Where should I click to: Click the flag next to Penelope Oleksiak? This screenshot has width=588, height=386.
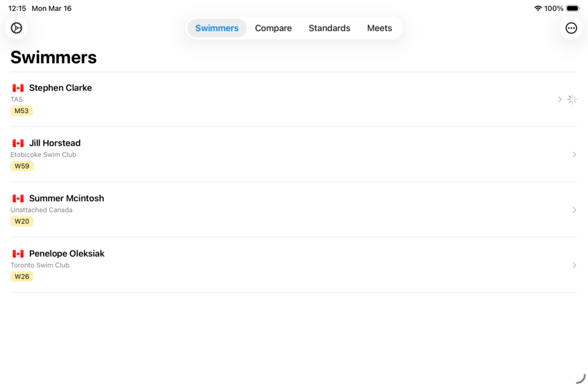point(18,253)
